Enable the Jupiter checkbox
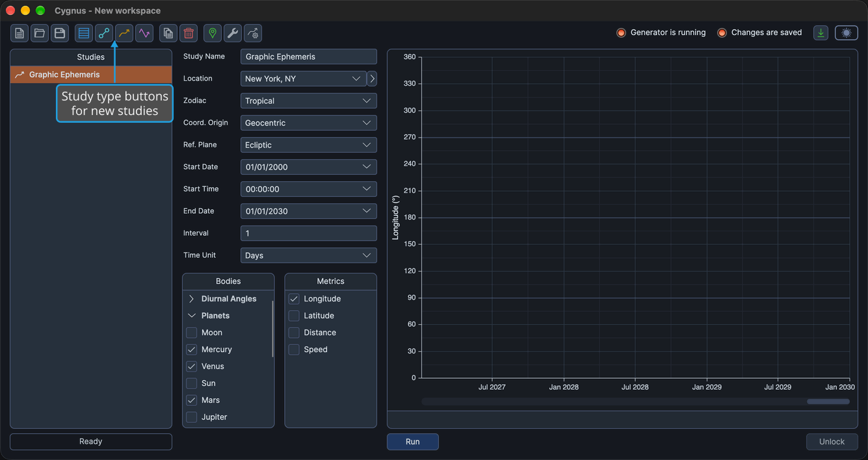 (192, 417)
